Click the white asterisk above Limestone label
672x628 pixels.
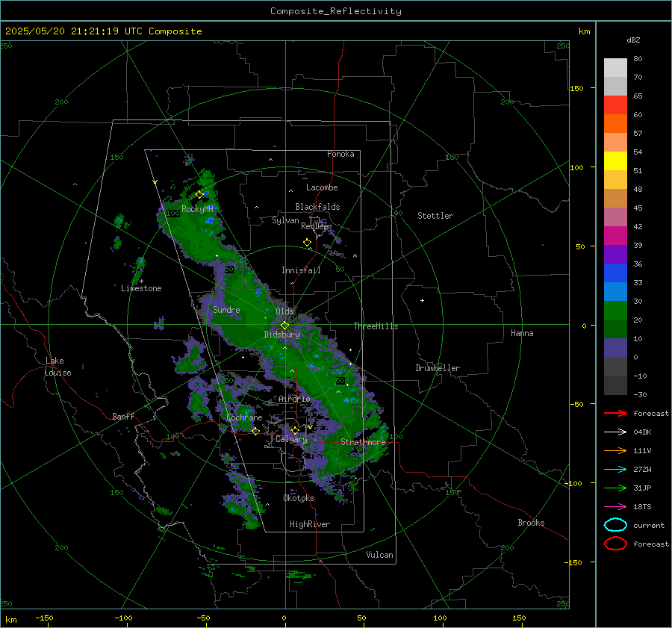click(141, 282)
